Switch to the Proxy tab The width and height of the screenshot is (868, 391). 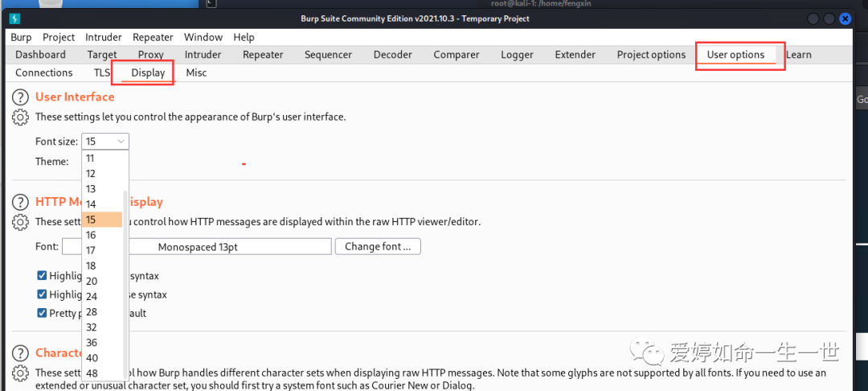point(150,54)
